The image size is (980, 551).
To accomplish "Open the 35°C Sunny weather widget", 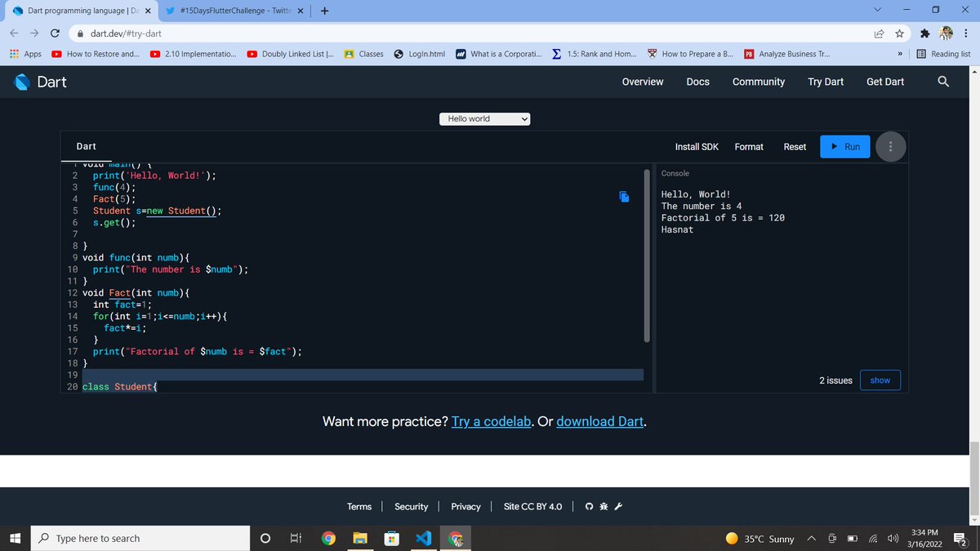I will [x=760, y=539].
